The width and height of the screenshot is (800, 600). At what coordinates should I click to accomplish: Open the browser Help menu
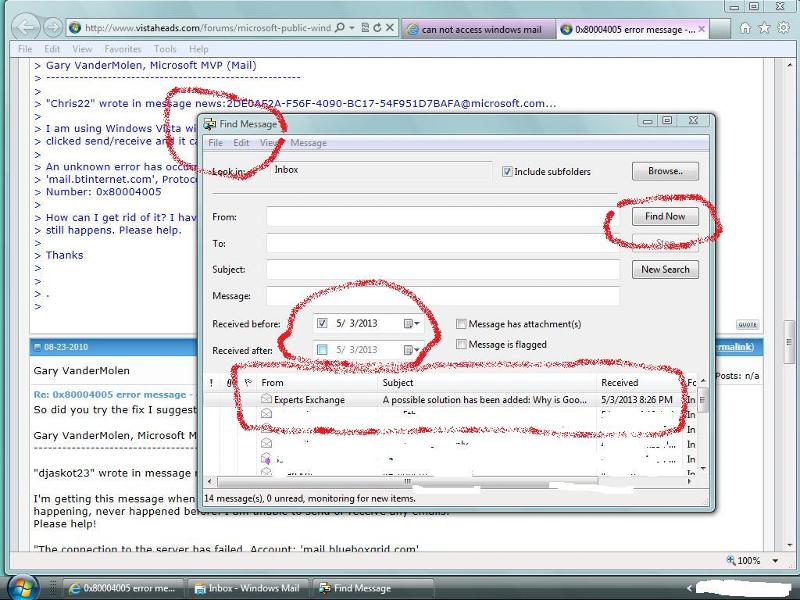pos(199,49)
